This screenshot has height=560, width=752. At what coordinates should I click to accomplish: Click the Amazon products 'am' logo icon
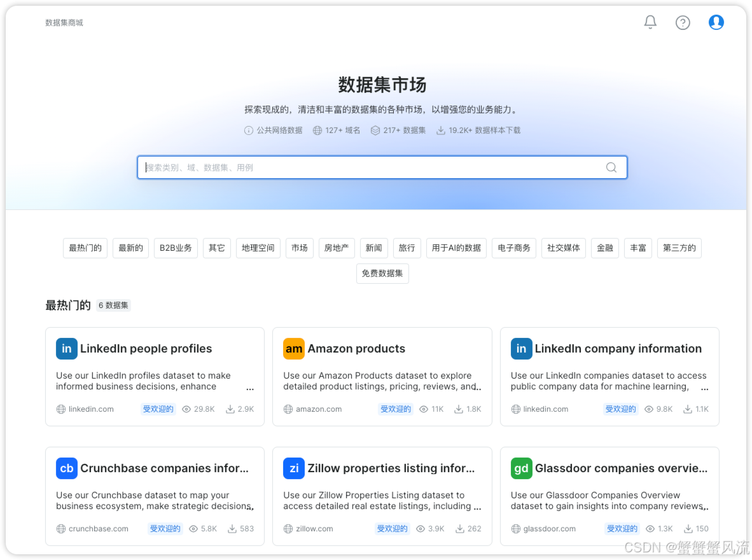tap(293, 349)
